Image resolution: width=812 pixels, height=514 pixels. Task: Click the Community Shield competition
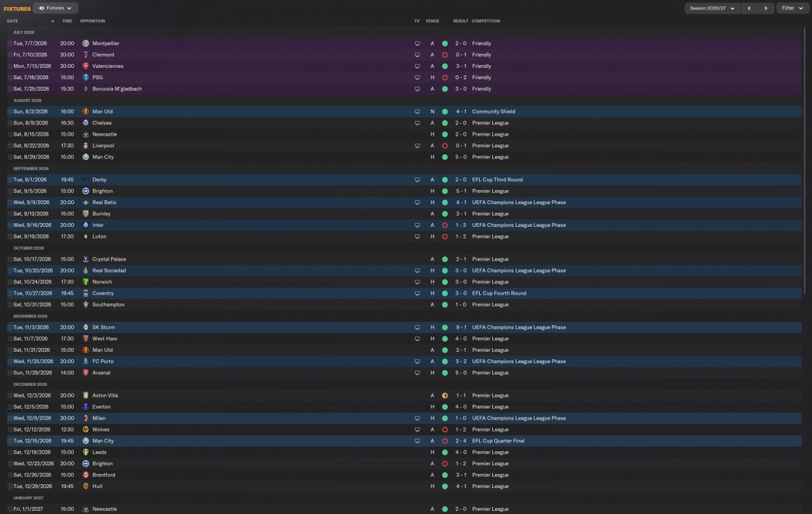[x=494, y=112]
